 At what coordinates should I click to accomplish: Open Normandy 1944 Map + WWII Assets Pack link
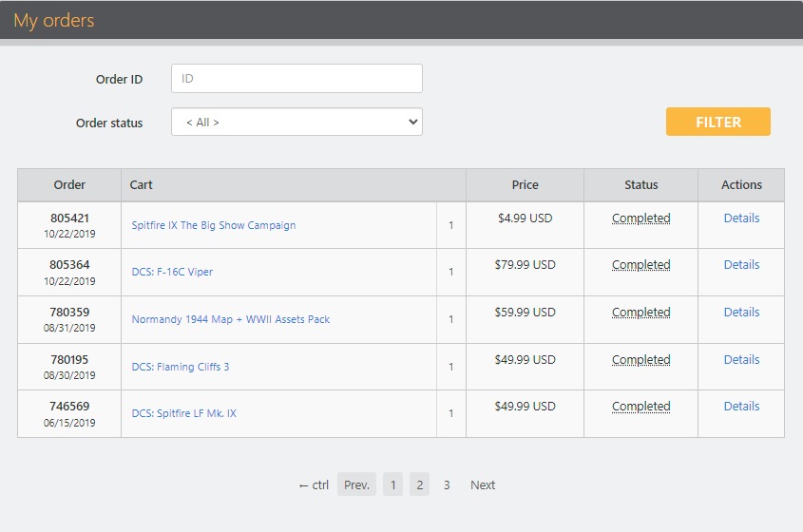pyautogui.click(x=231, y=319)
